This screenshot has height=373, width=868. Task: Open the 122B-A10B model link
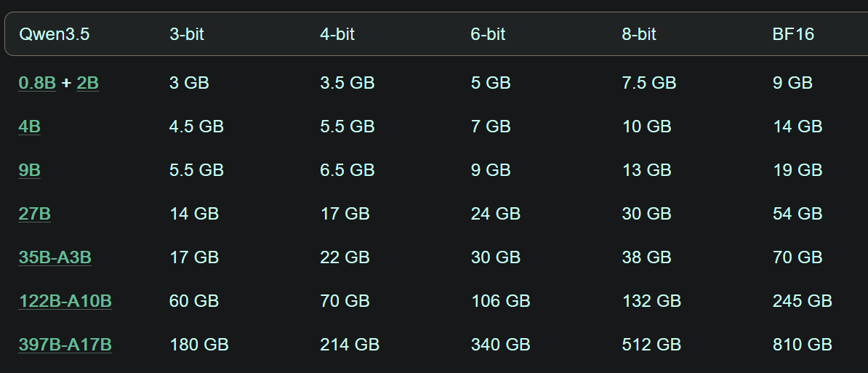point(65,301)
